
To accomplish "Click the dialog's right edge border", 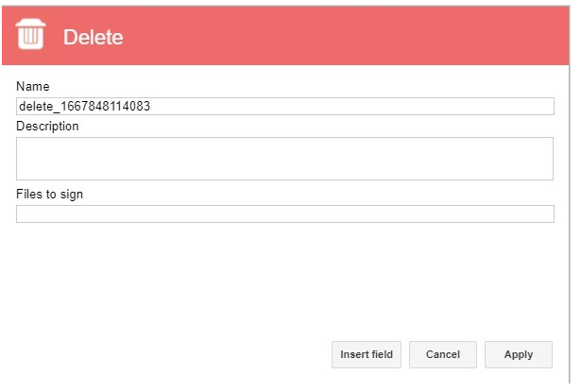I will (x=570, y=222).
